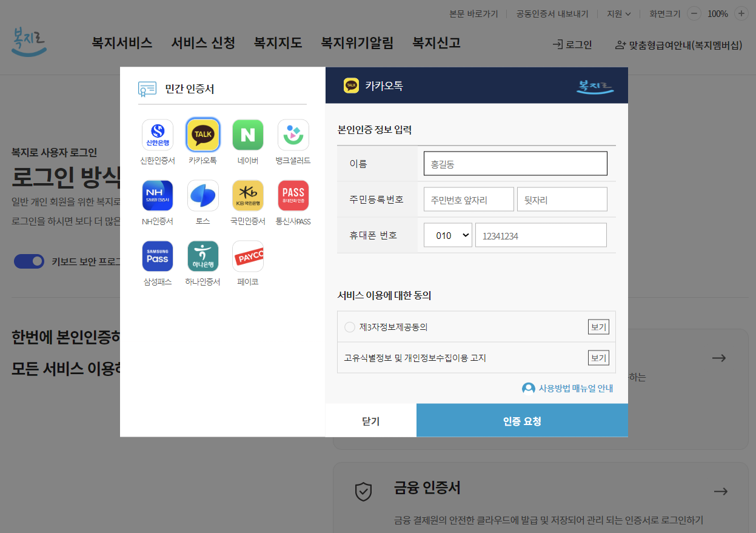Screen dimensions: 756x533
Task: Decrease screen size with minus button
Action: pos(695,13)
